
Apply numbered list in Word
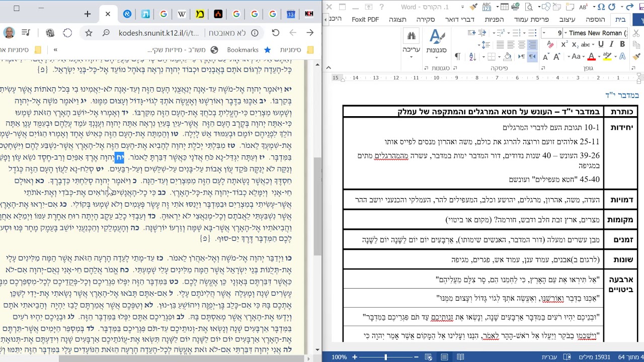516,33
